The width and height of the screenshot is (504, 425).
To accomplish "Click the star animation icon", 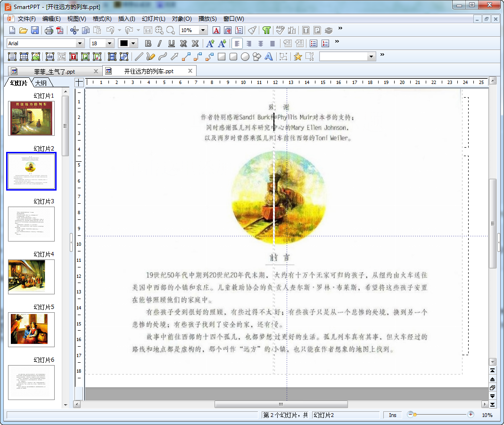I will (x=298, y=57).
